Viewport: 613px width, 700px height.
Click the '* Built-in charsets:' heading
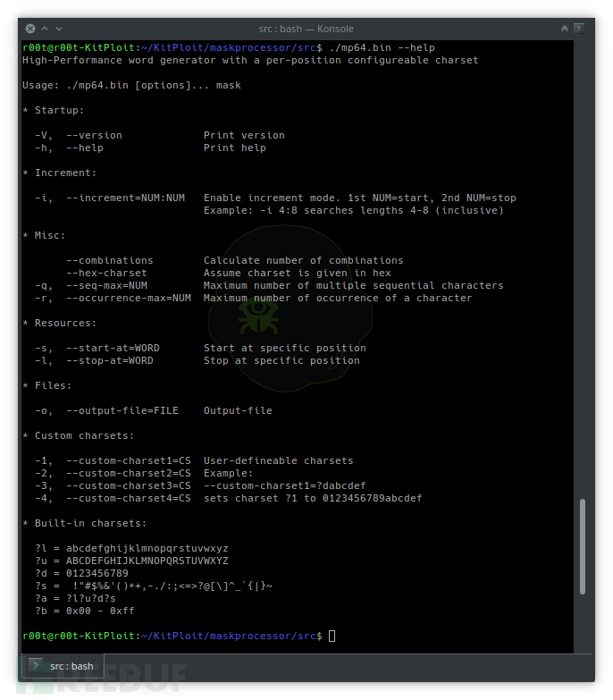click(x=84, y=523)
